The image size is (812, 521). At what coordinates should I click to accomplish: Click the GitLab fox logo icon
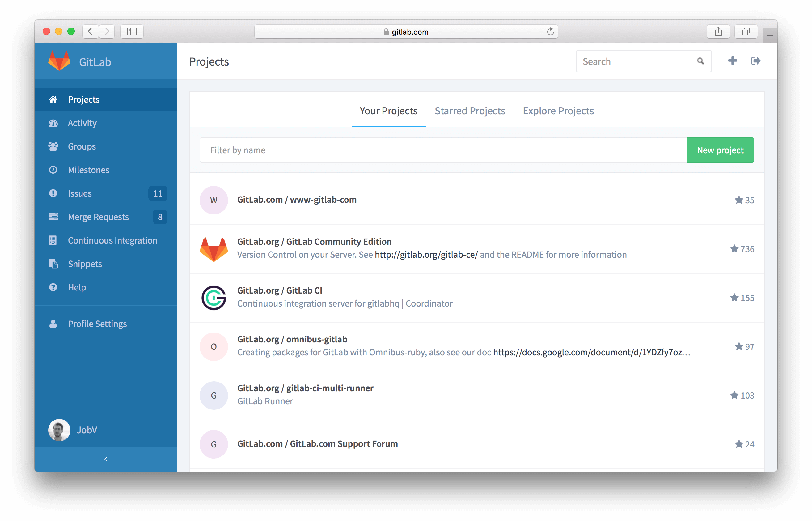point(60,62)
